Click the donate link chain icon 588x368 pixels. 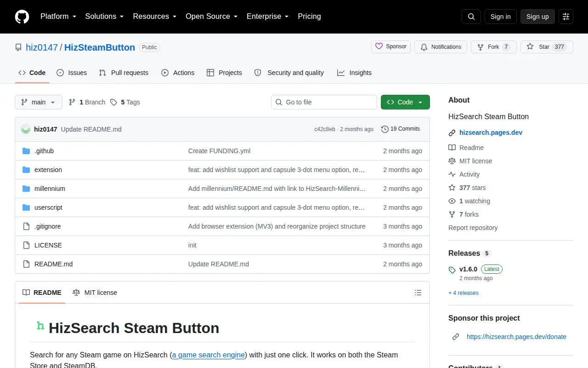coord(456,337)
